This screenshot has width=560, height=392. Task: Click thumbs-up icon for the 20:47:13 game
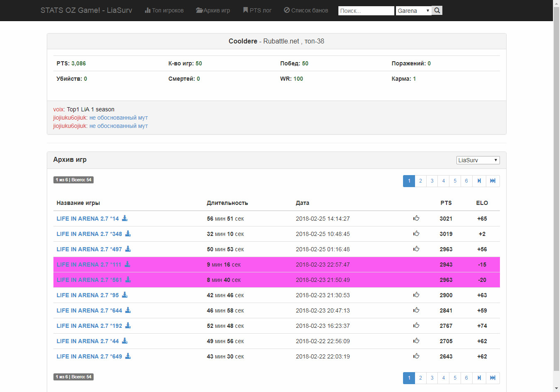(x=416, y=310)
